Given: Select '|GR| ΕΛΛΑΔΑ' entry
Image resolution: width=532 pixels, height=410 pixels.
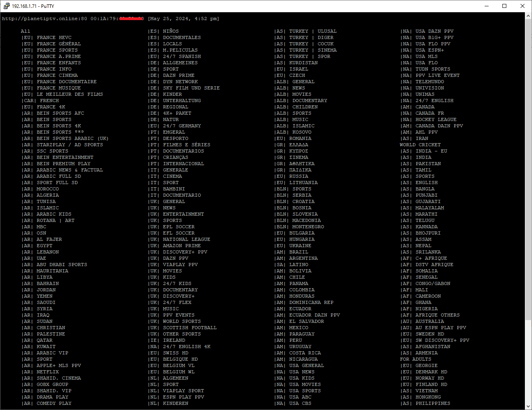Looking at the screenshot, I should [x=291, y=145].
